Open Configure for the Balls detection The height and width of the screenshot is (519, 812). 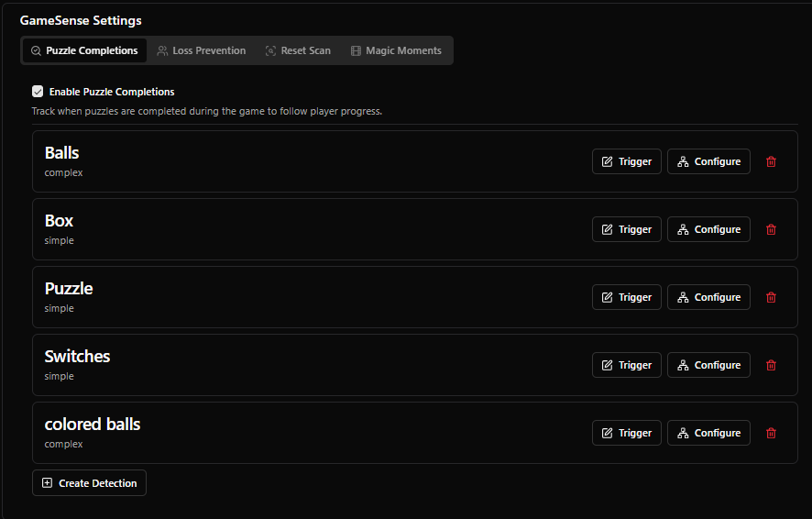(x=708, y=161)
